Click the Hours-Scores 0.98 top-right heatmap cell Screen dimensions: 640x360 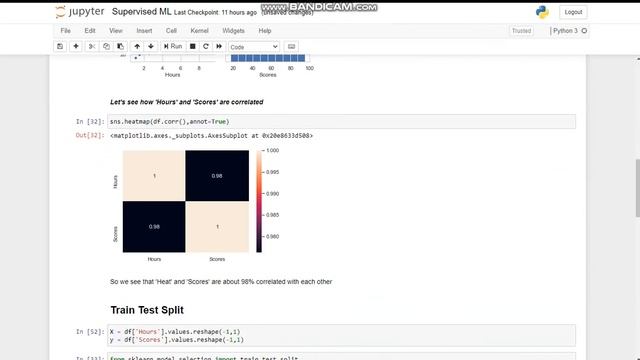[x=217, y=176]
